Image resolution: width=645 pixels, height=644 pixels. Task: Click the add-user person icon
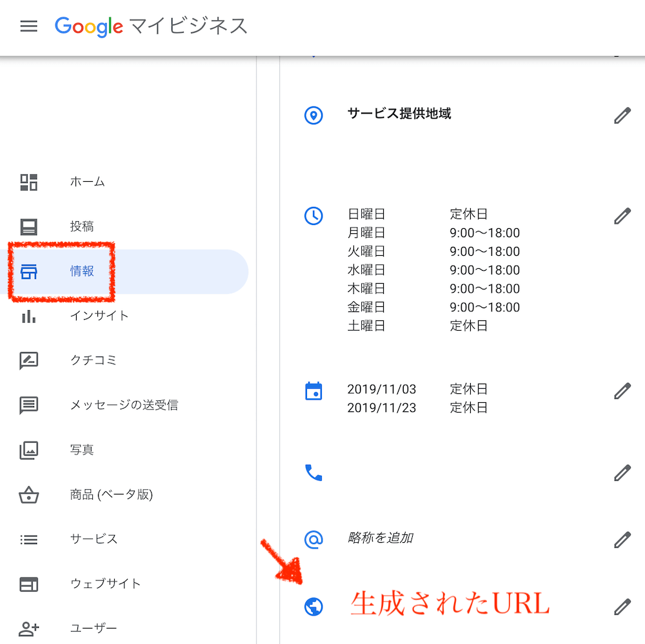(x=29, y=629)
